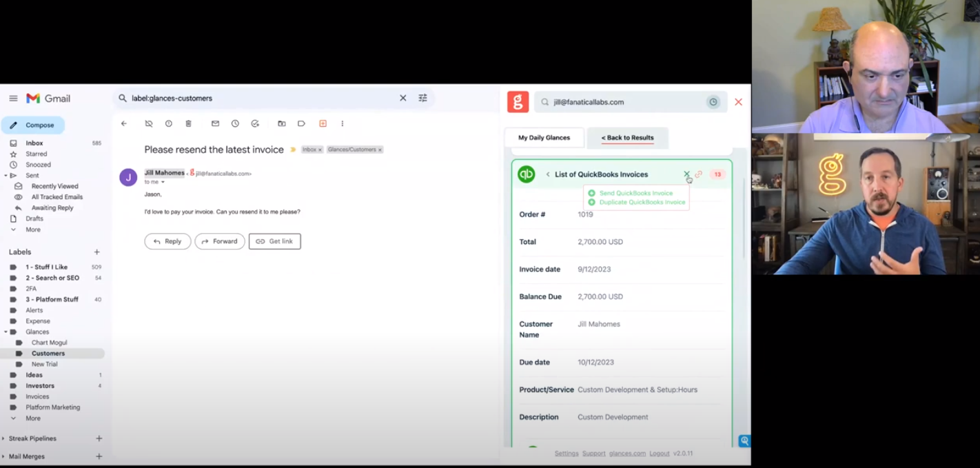The width and height of the screenshot is (980, 468).
Task: Expand the Streak Pipelines section
Action: [x=5, y=438]
